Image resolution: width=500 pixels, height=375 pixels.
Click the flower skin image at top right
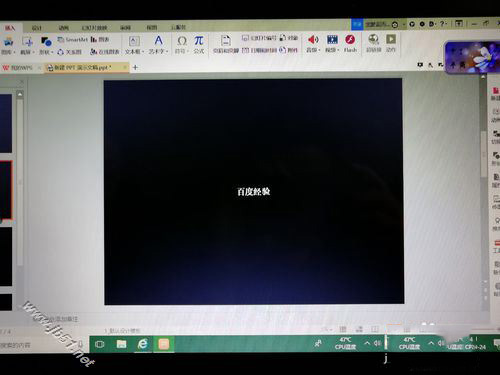pos(473,57)
